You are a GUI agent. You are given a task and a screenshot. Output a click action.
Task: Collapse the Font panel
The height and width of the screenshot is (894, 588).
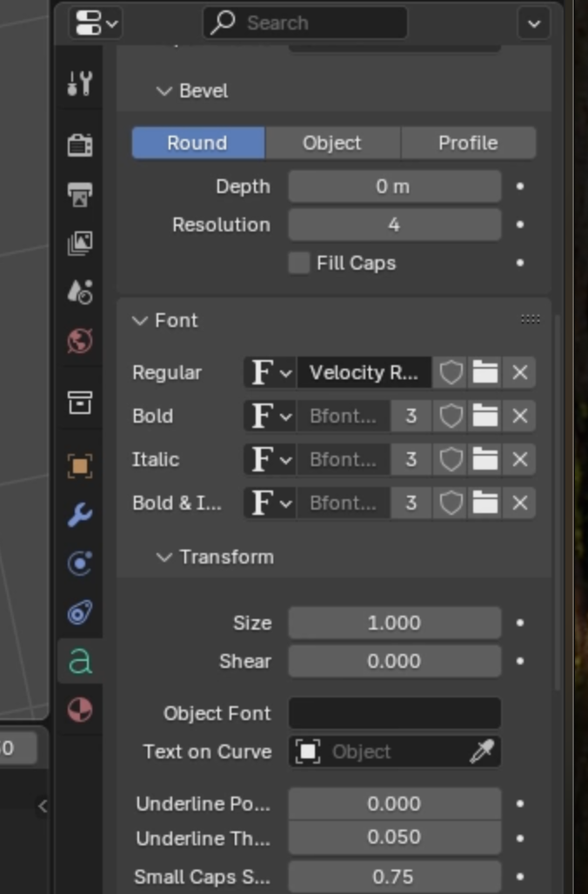[140, 320]
